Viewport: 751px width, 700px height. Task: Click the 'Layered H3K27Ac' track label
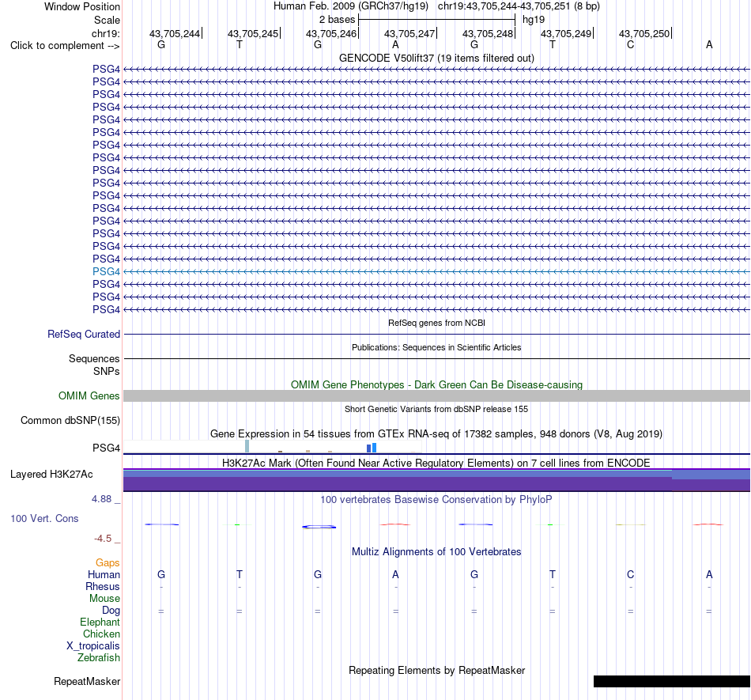point(51,475)
